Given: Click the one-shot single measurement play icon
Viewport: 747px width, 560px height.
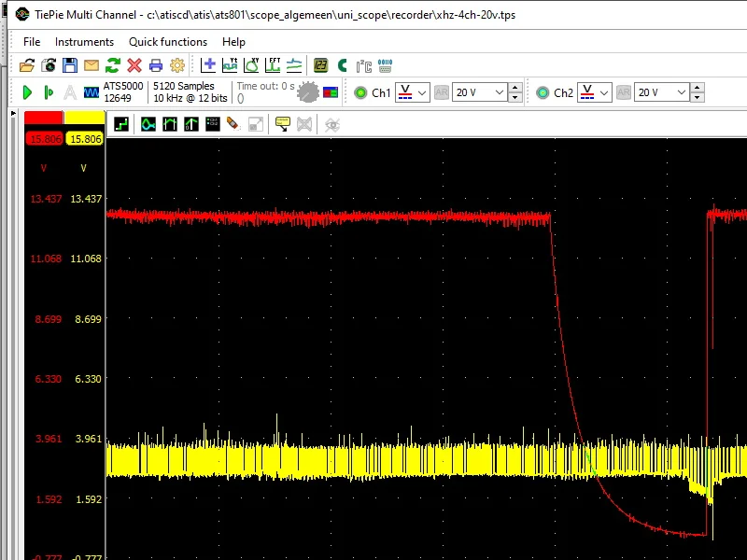Looking at the screenshot, I should click(49, 92).
